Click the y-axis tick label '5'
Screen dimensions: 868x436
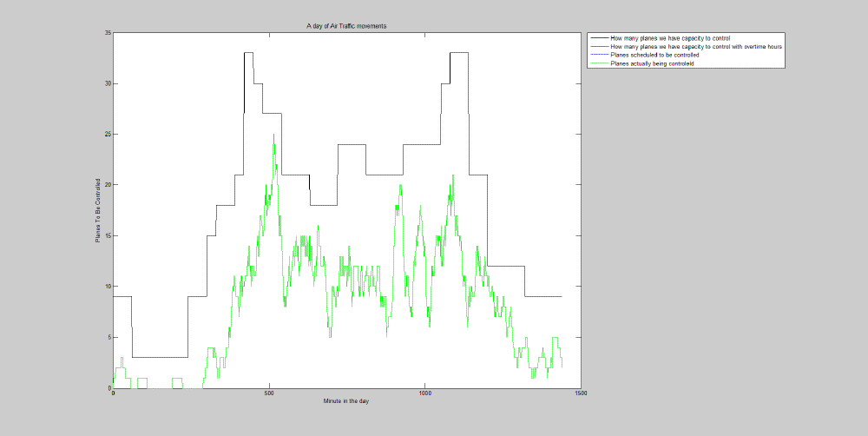click(109, 337)
